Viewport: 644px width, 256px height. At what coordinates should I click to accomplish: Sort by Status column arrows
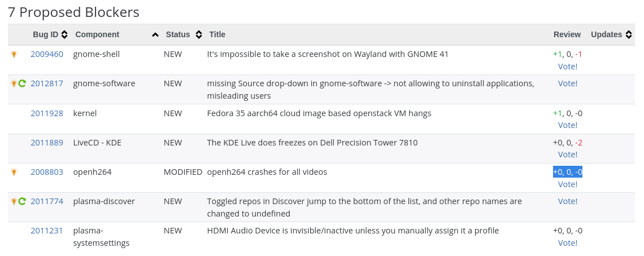point(199,34)
